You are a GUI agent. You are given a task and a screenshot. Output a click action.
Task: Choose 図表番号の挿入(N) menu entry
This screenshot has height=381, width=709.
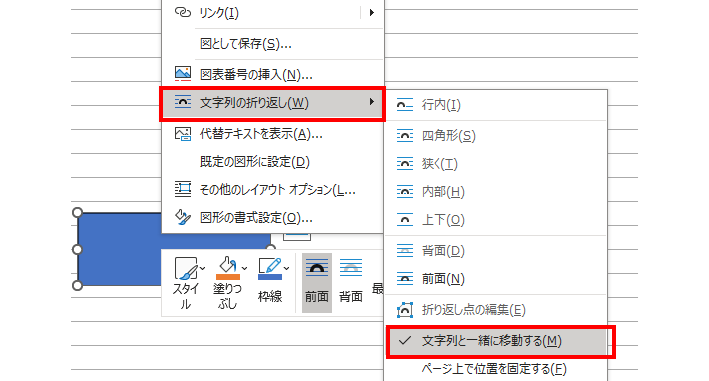(x=273, y=74)
